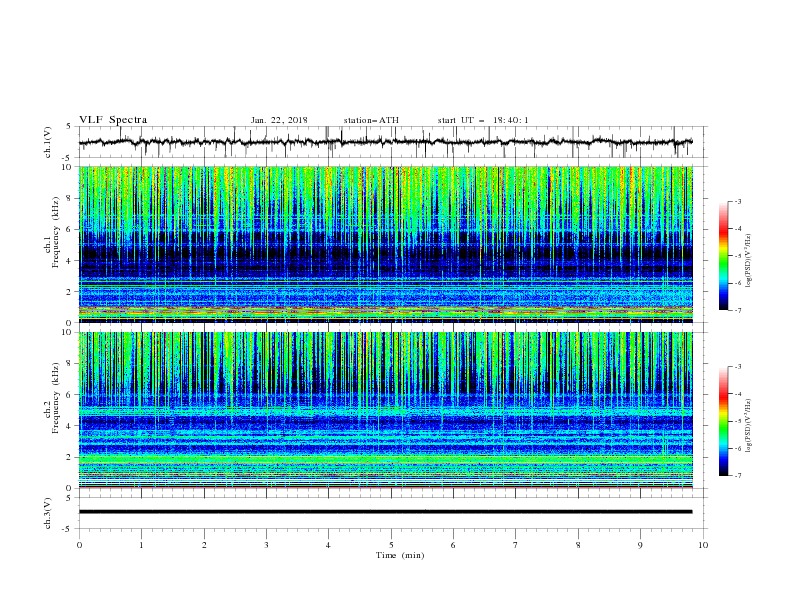Click the "start UT = 18:40:1" label
The height and width of the screenshot is (612, 792).
pyautogui.click(x=483, y=120)
